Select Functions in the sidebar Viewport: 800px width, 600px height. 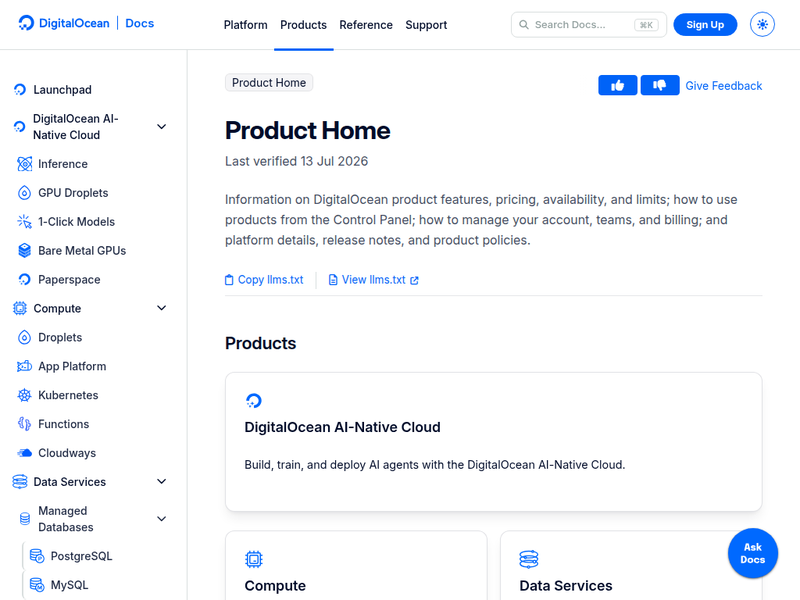(63, 424)
